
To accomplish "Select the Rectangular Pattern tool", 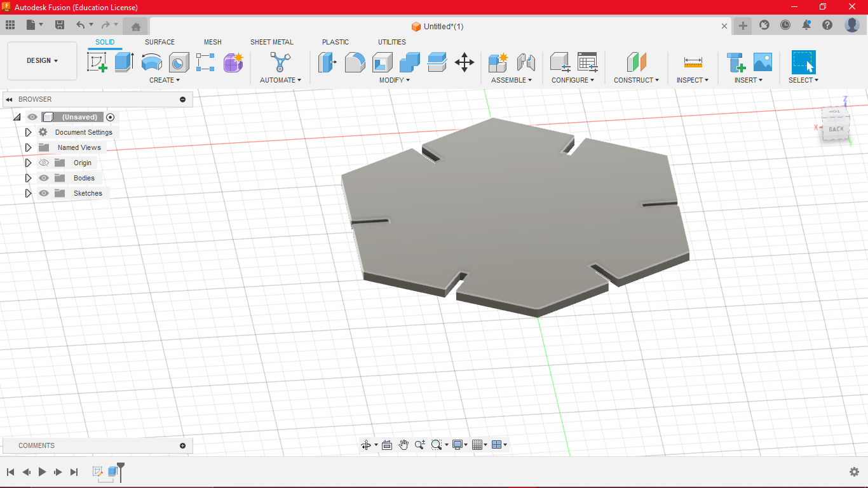I will [205, 62].
